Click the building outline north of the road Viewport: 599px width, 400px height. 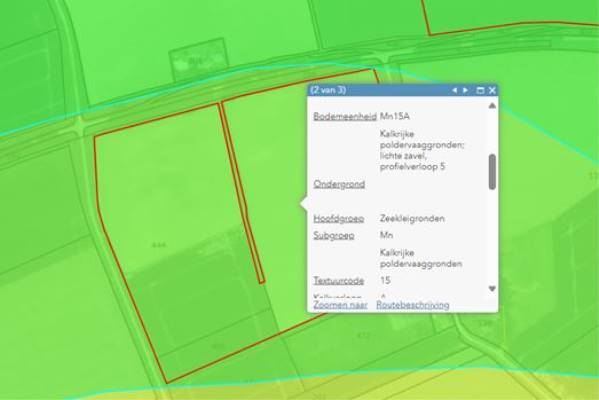click(x=196, y=60)
